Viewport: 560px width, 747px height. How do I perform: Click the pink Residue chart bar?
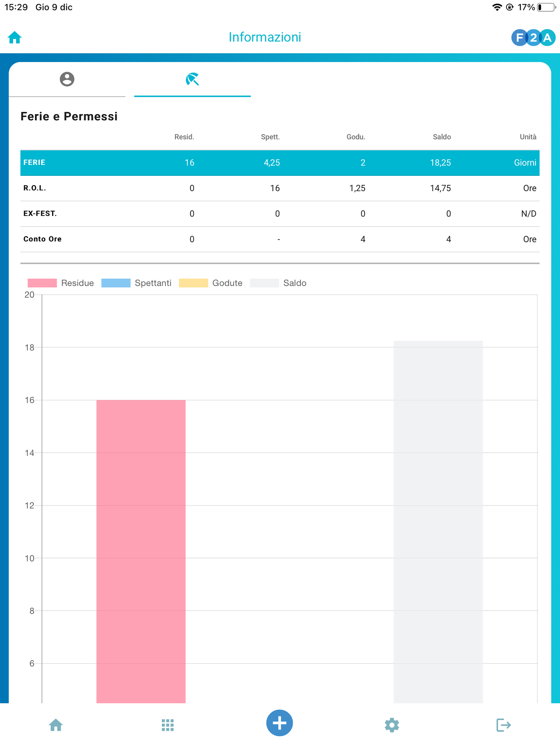coord(141,551)
